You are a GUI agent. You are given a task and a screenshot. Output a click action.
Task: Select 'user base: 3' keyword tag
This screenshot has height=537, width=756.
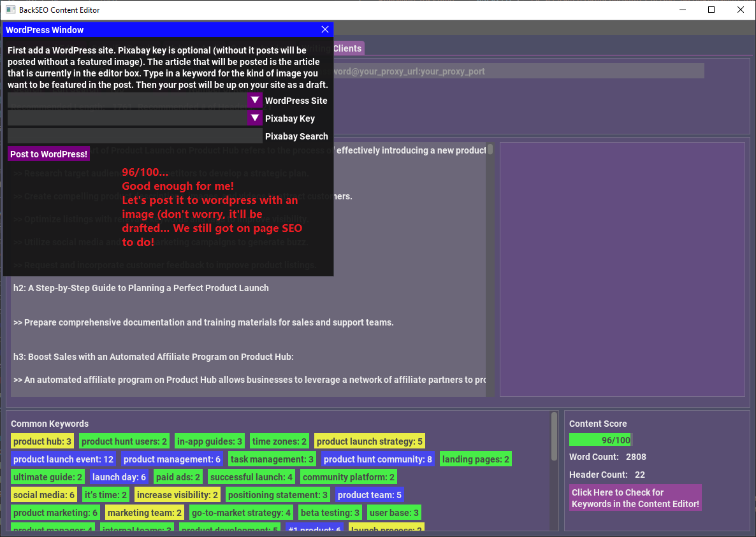pos(395,513)
